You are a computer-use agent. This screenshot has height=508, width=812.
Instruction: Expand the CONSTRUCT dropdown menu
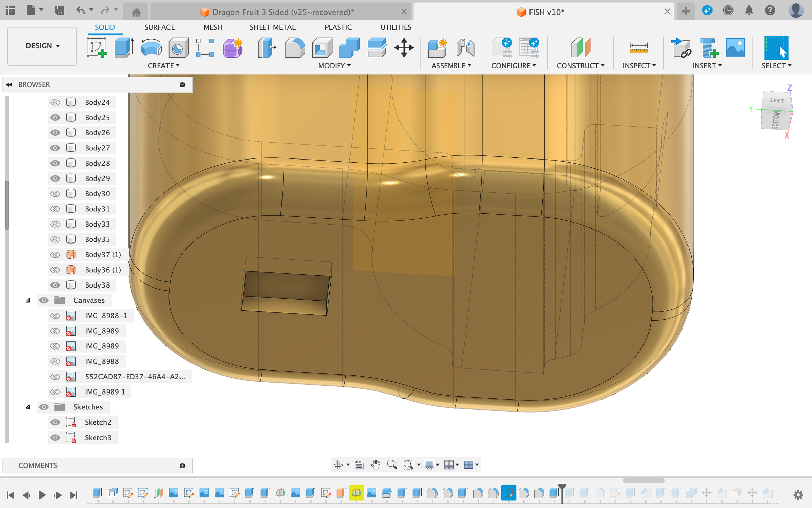coord(580,65)
